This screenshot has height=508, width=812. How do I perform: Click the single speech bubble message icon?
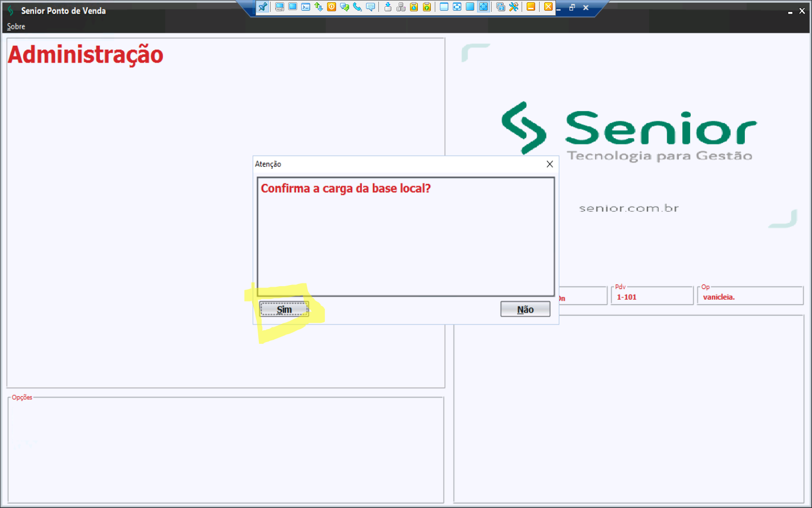(x=370, y=7)
